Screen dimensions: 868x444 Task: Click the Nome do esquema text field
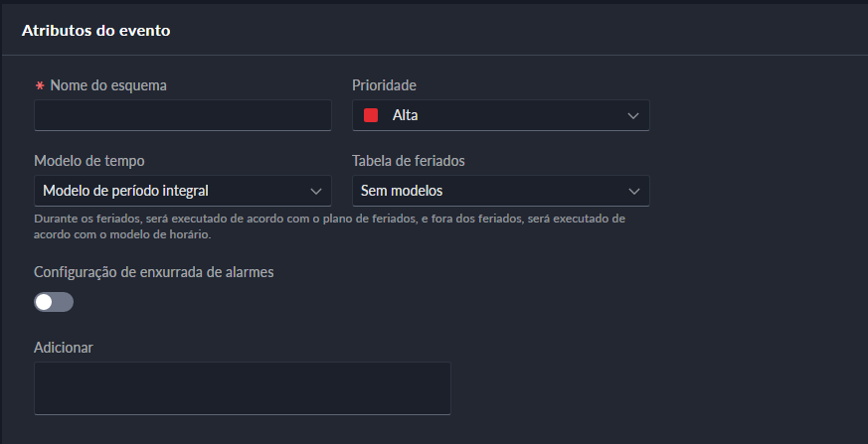pos(182,115)
